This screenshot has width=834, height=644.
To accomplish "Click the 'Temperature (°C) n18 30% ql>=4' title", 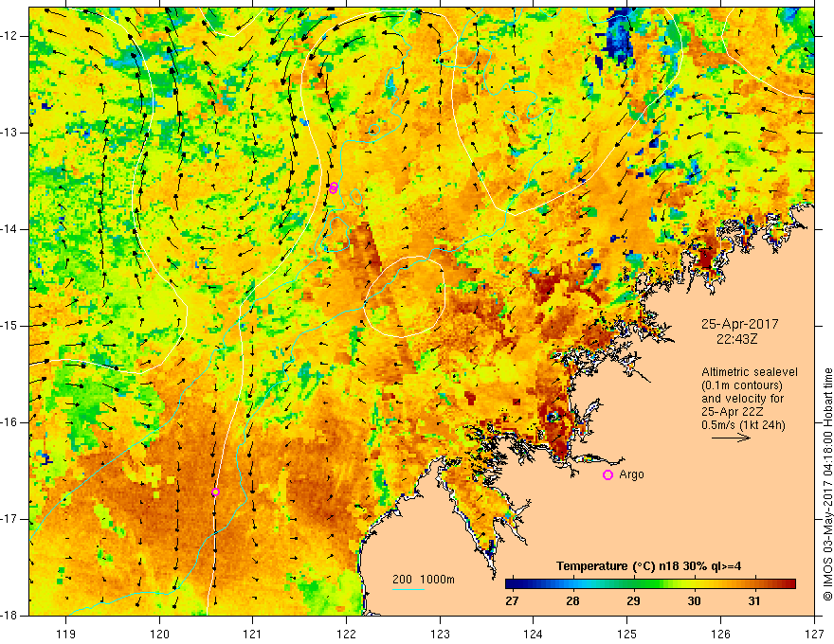I will (648, 566).
